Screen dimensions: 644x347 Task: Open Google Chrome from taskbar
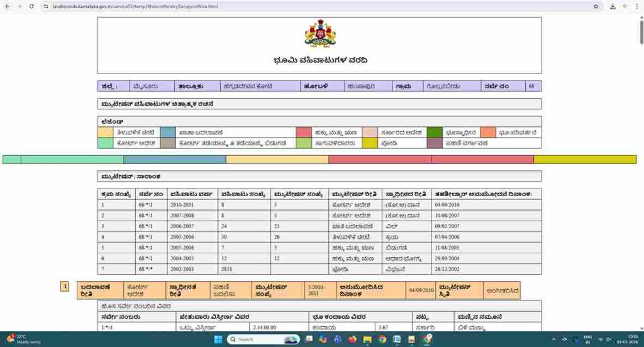pos(382,339)
